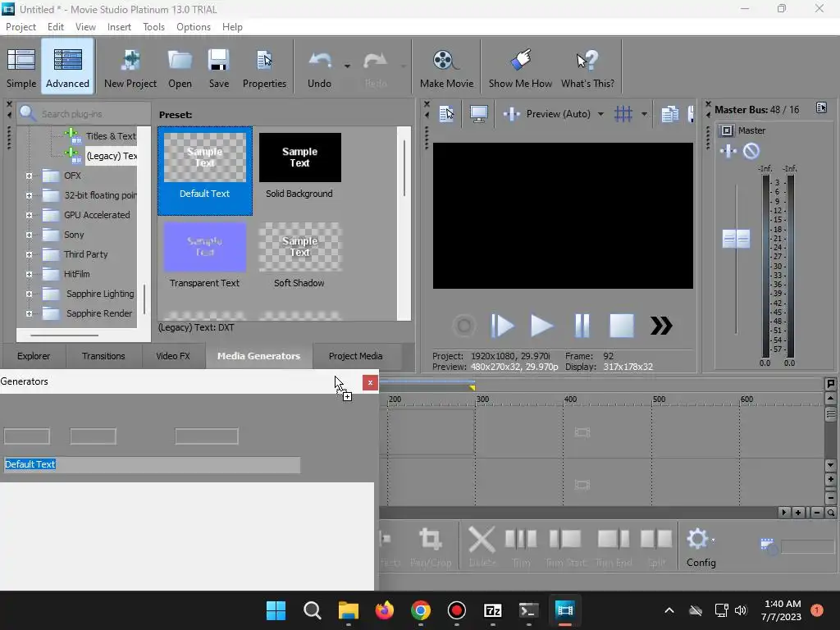Expand the 32-bit floating point folder
The height and width of the screenshot is (630, 840).
(29, 195)
